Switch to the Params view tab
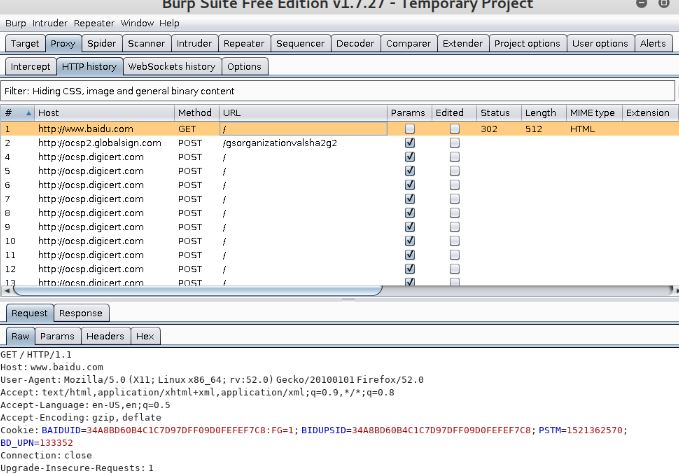 57,336
